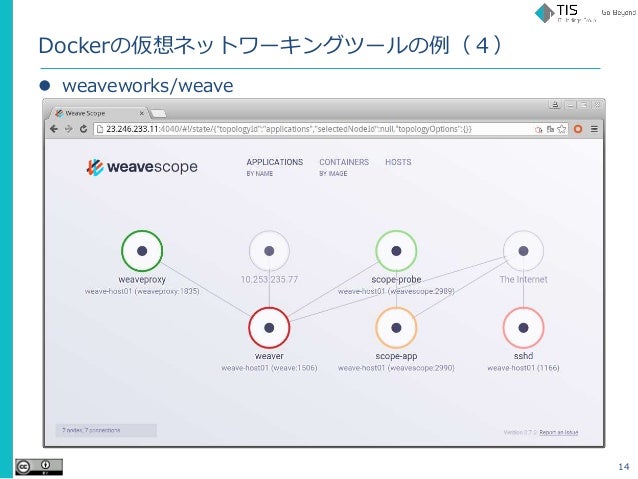Choose Containers BY IMAGE sub-view

click(333, 174)
